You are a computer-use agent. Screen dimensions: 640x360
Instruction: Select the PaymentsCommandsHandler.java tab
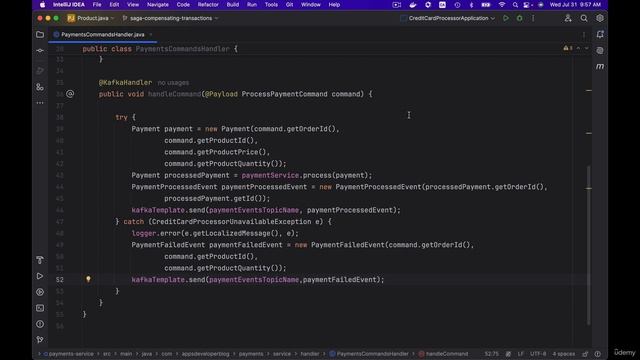[x=102, y=35]
